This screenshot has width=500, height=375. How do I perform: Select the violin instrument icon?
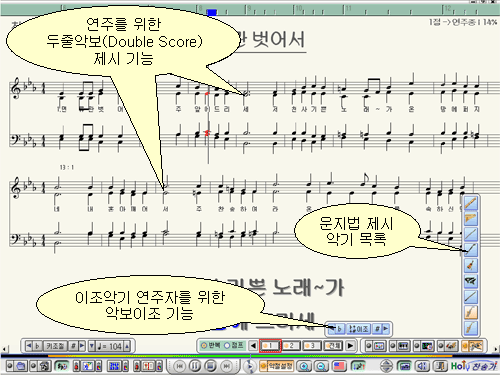(x=471, y=266)
